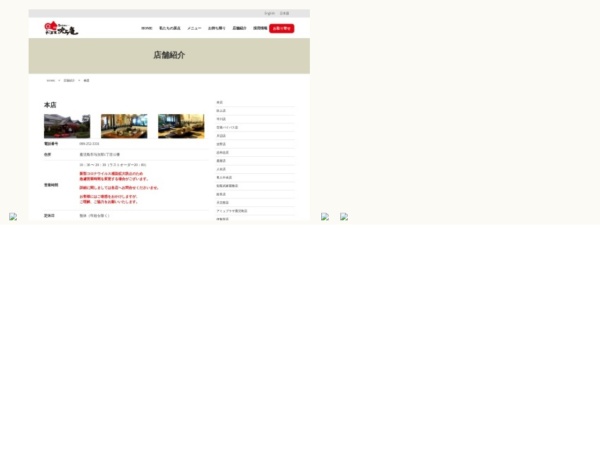Image resolution: width=600 pixels, height=450 pixels.
Task: Switch the site language to English
Action: coord(269,13)
